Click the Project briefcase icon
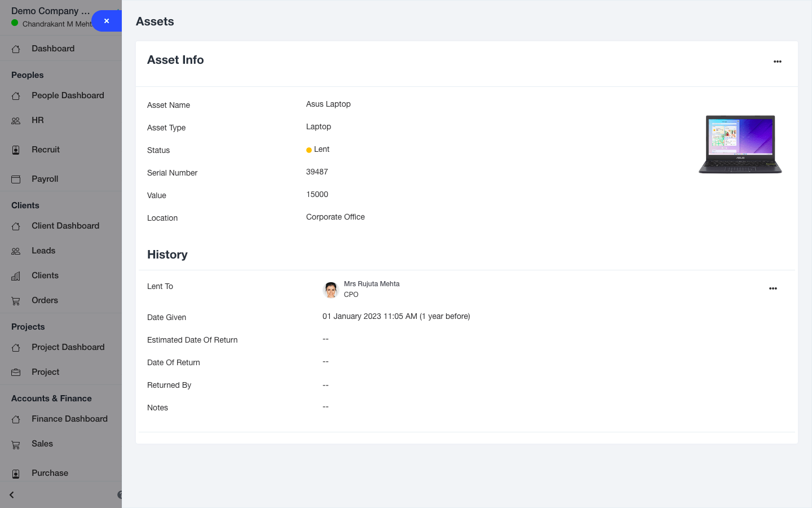This screenshot has width=812, height=508. point(16,373)
